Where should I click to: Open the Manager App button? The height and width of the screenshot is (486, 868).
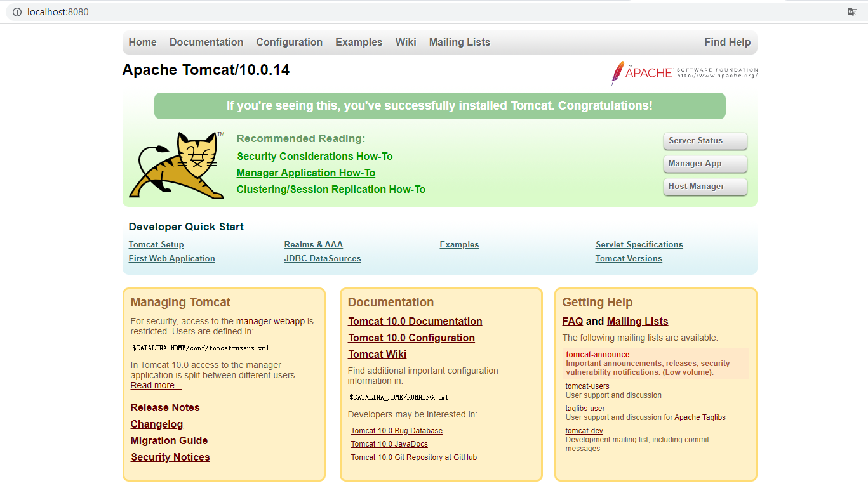click(x=705, y=164)
